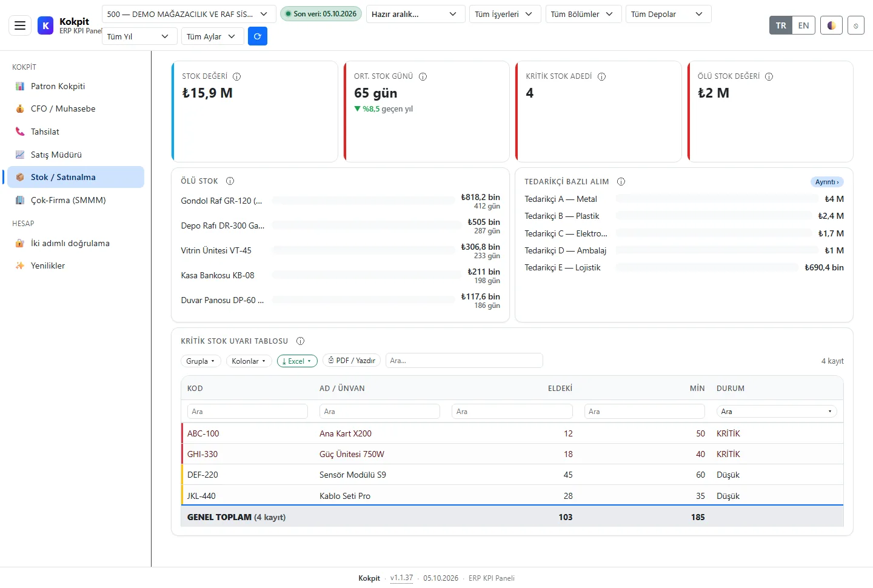Show info for Ort. Stok Günü card
873x588 pixels.
[x=423, y=76]
